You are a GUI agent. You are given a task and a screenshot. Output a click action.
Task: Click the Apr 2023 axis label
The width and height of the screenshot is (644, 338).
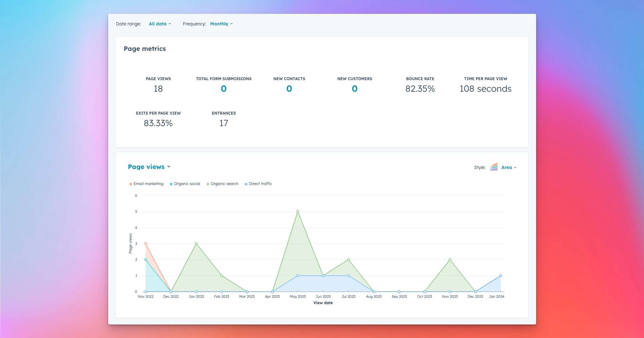272,296
